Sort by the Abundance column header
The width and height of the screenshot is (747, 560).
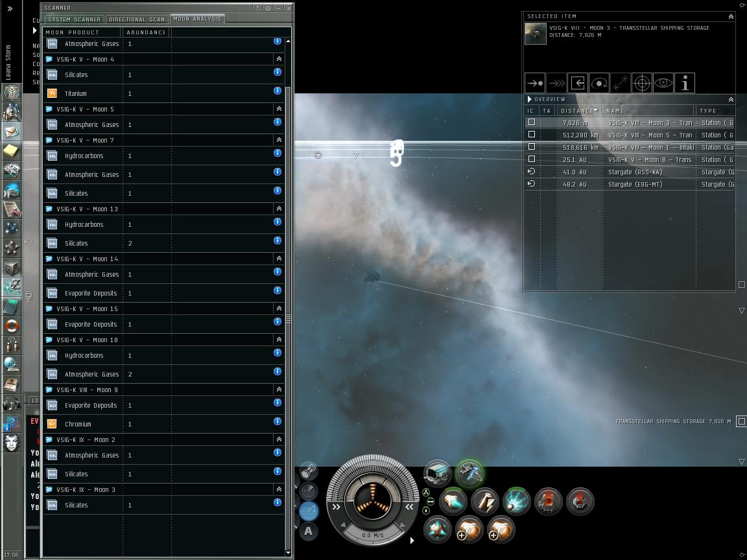pos(146,32)
